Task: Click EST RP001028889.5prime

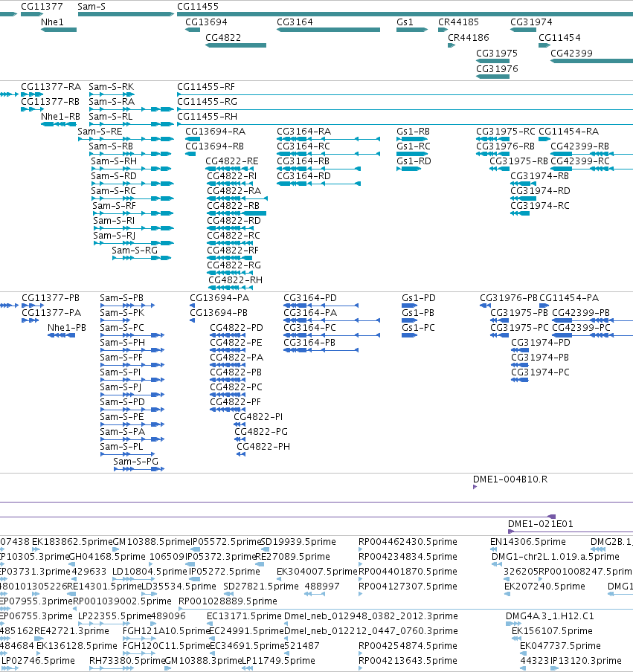Action: click(228, 601)
